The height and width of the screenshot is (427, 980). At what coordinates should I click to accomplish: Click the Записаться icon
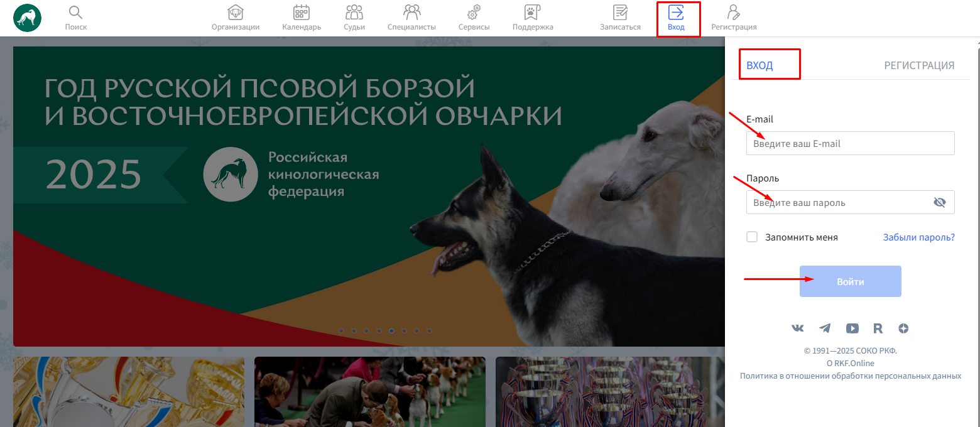coord(620,13)
